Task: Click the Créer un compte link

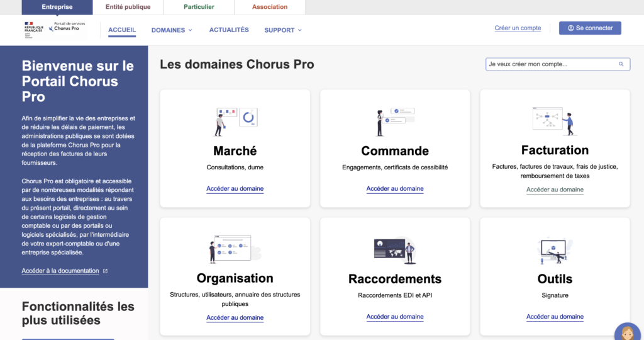Action: coord(518,28)
